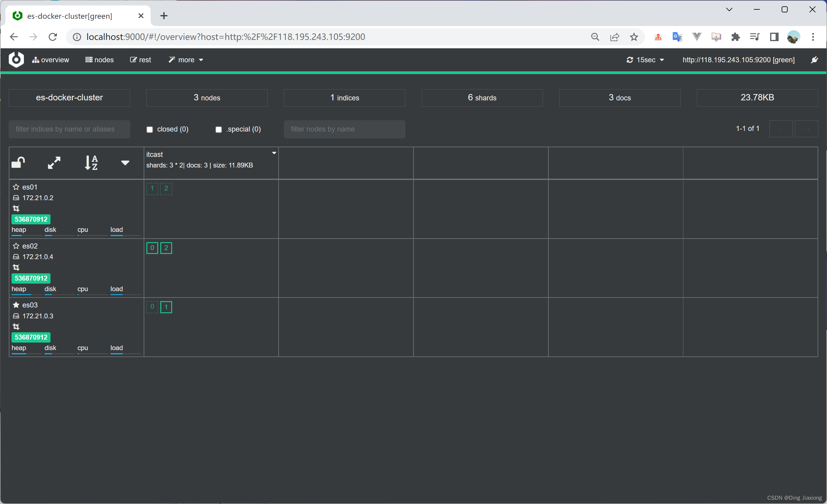
Task: Click shard 2 on node es02
Action: pyautogui.click(x=166, y=248)
